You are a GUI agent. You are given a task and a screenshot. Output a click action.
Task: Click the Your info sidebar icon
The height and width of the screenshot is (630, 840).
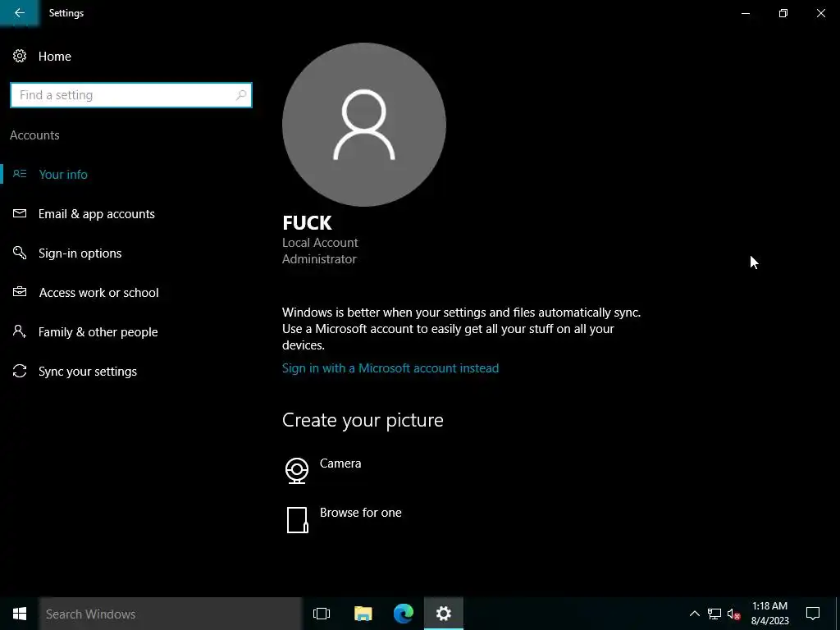pos(20,174)
